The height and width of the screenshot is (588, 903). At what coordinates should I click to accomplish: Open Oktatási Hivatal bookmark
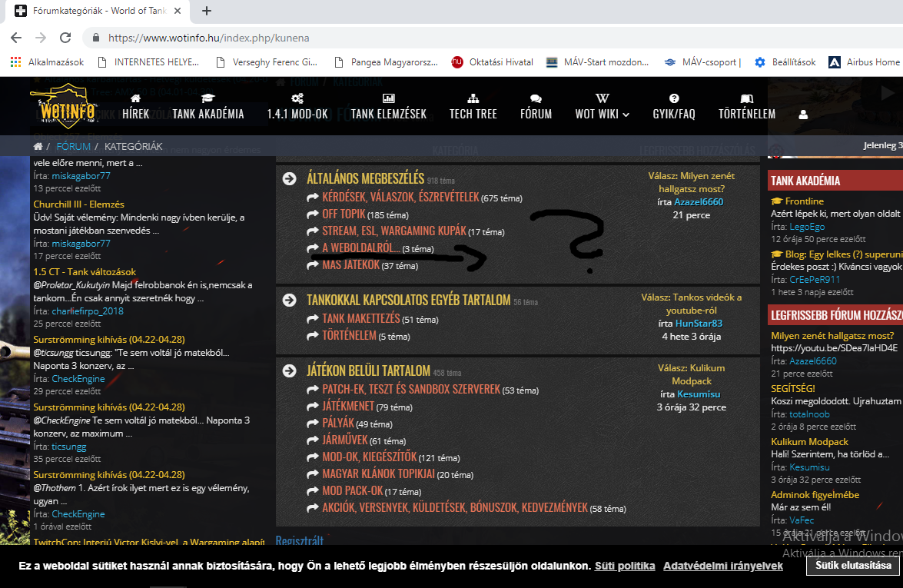(x=493, y=62)
